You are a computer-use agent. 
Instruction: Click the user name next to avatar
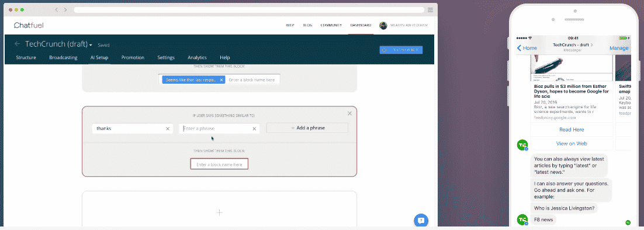pyautogui.click(x=408, y=26)
